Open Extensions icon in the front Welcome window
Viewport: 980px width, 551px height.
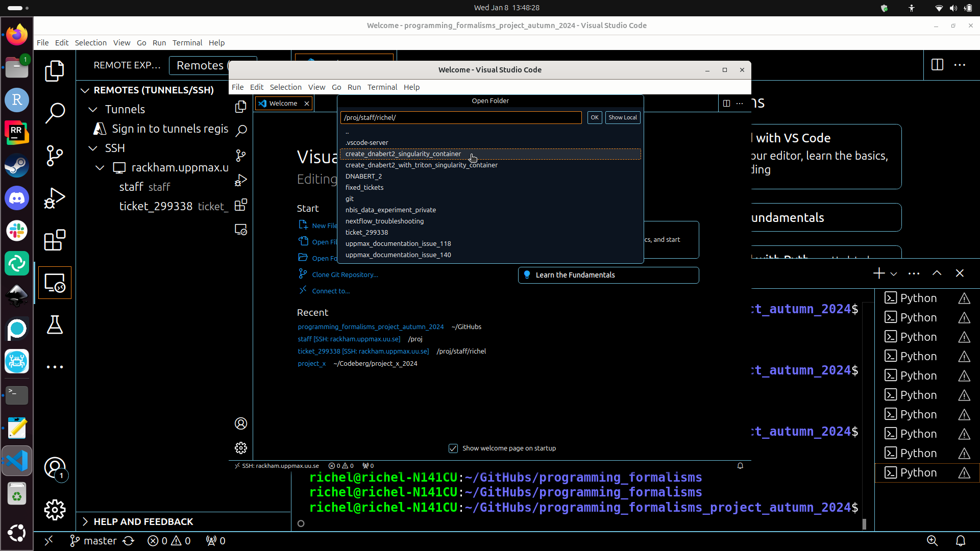coord(241,205)
